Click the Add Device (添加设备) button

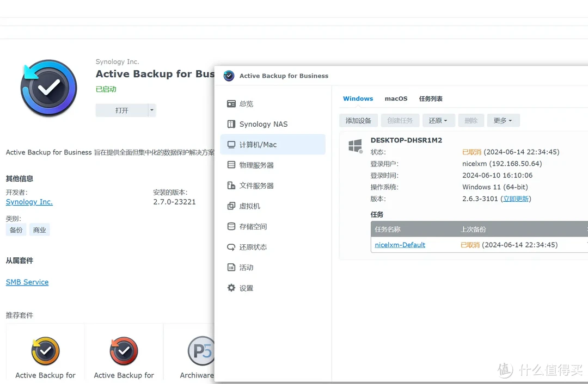tap(358, 121)
